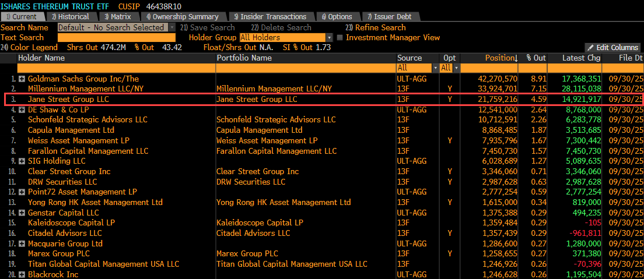Screen dimensions: 644x279
Task: Select Clear Street Group Inc holder name
Action: (x=69, y=171)
